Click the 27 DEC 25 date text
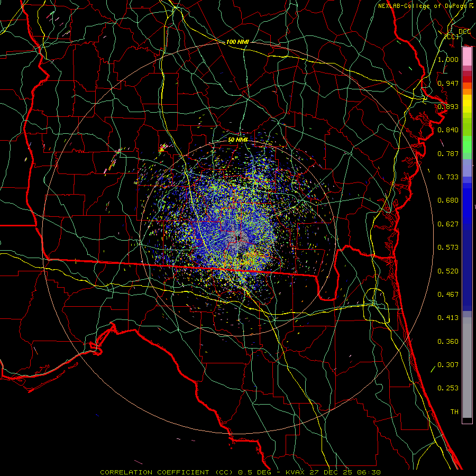 (x=332, y=472)
